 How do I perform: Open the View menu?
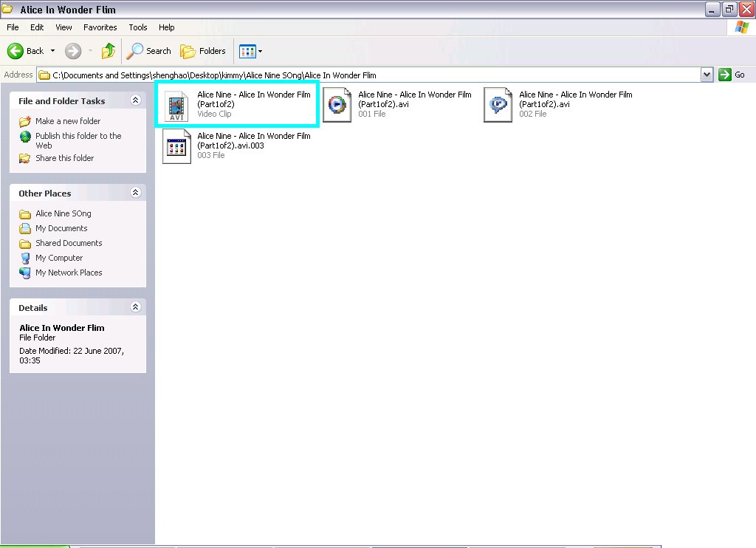point(63,27)
